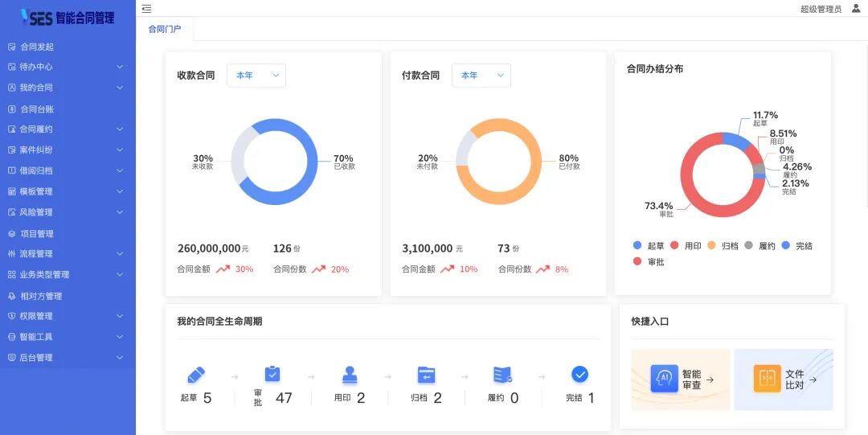Toggle the 归档 legend item in 合同办结分布
The width and height of the screenshot is (868, 435).
[723, 245]
